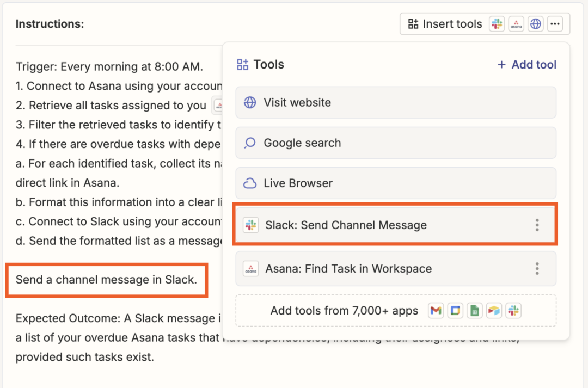Click 'Trigger: Every morning at 8:00 AM.' line
The height and width of the screenshot is (388, 588).
click(109, 67)
